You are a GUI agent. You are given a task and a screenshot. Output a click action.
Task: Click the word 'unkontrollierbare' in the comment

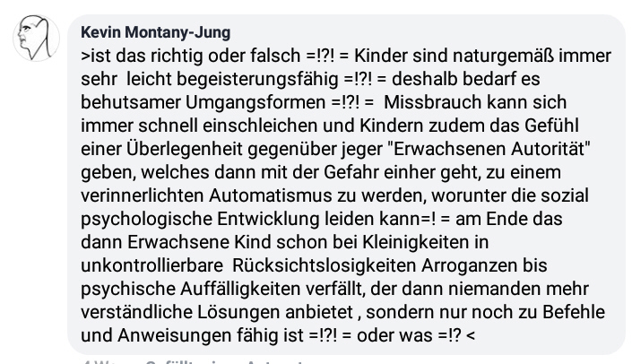[152, 266]
